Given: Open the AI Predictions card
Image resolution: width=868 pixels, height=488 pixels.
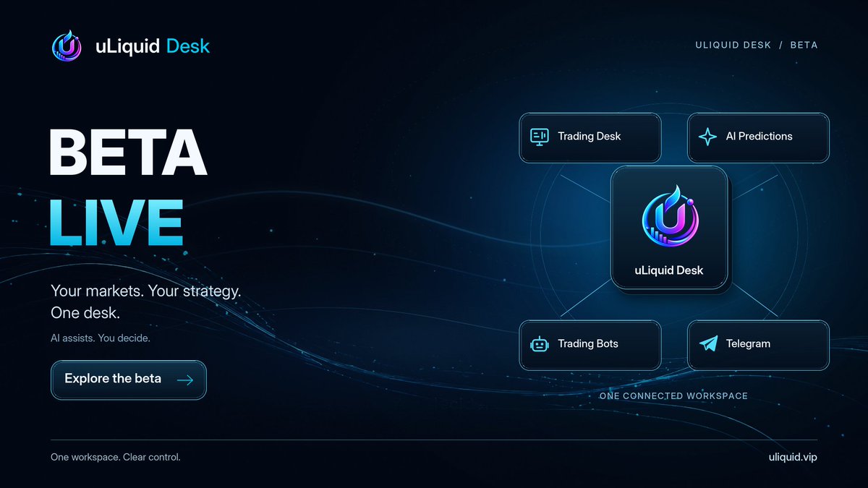Looking at the screenshot, I should pyautogui.click(x=758, y=137).
